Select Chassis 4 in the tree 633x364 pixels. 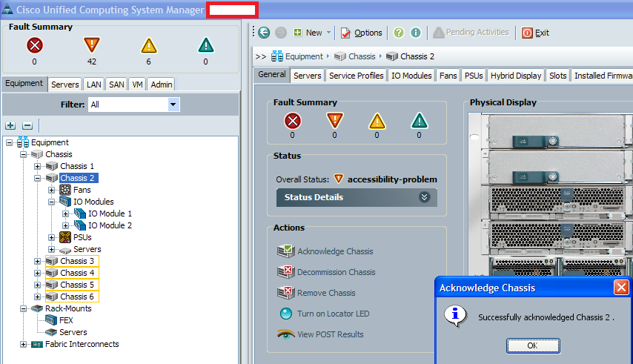click(76, 273)
